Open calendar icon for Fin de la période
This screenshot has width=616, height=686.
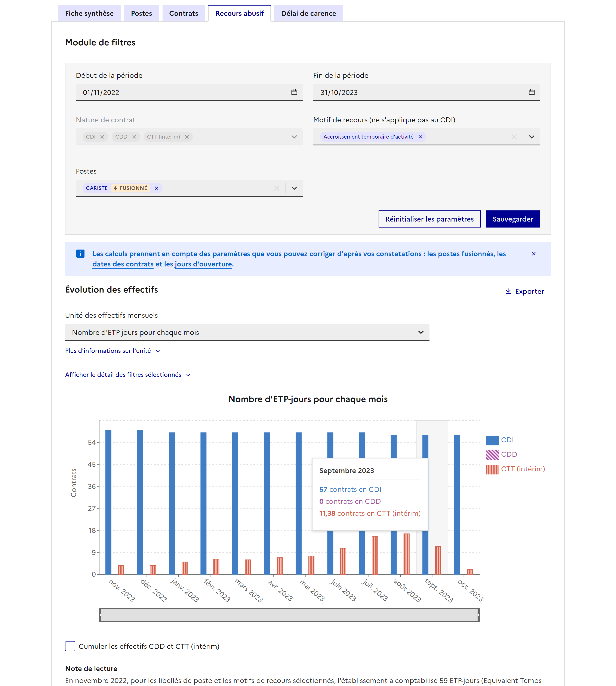coord(531,92)
